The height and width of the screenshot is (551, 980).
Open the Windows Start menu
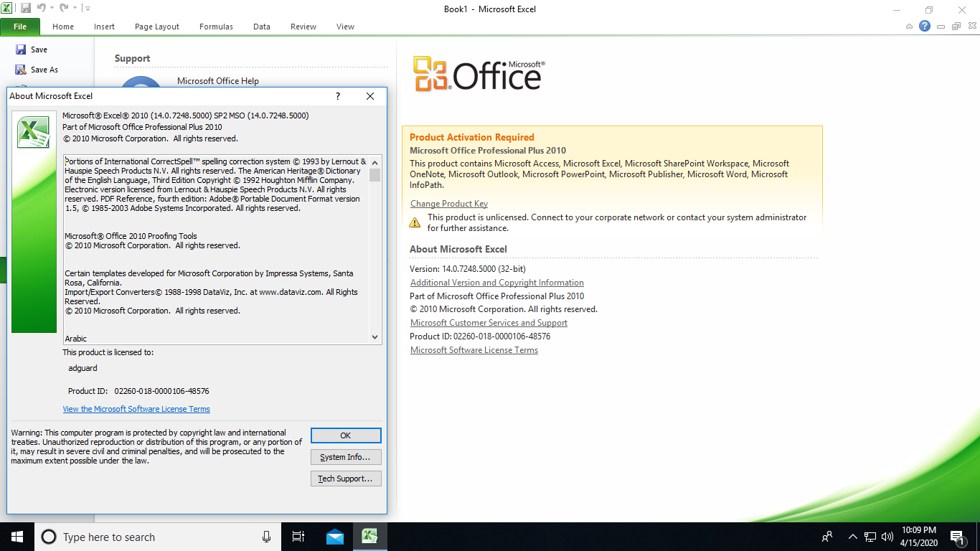point(17,537)
